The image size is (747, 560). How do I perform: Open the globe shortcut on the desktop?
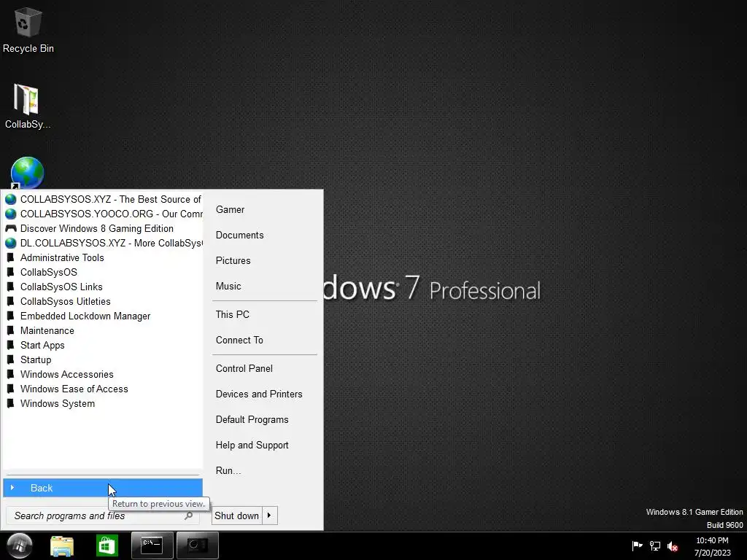pos(27,173)
